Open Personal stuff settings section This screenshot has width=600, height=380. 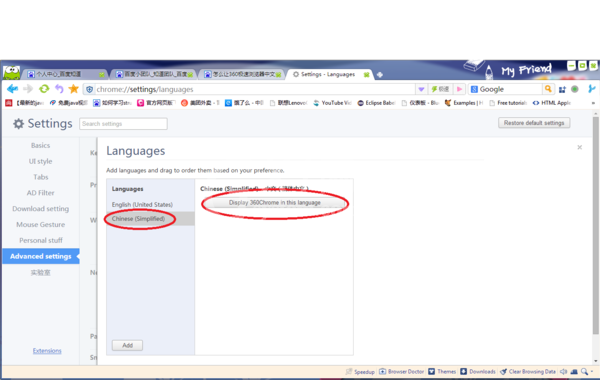tap(41, 240)
